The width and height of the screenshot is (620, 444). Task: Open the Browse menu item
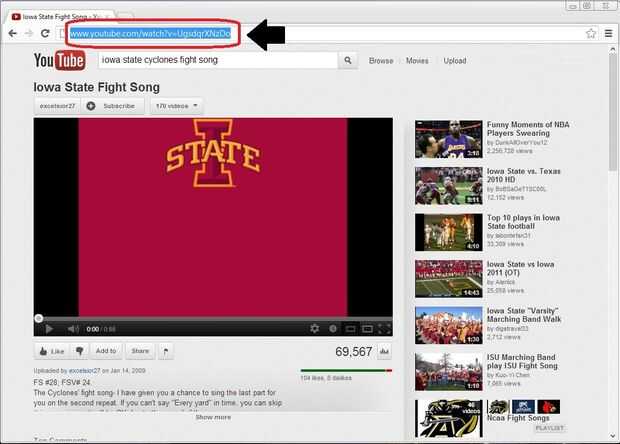pos(381,60)
